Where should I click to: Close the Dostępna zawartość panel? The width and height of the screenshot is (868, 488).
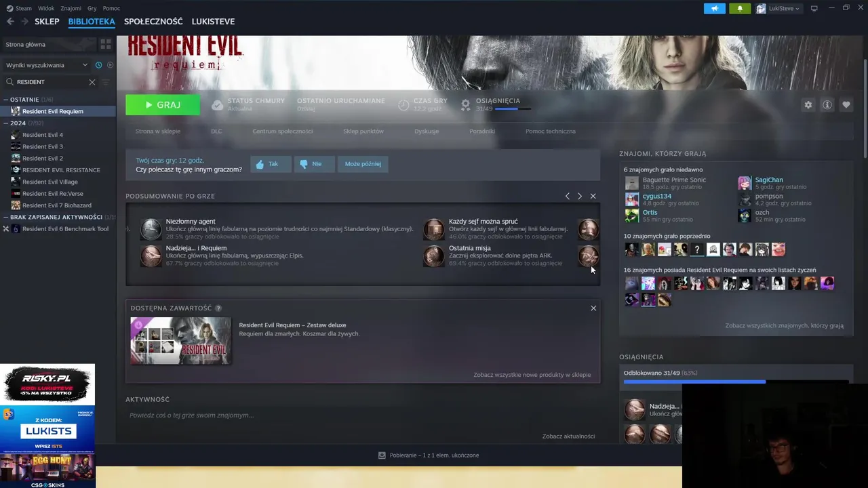[x=593, y=308]
